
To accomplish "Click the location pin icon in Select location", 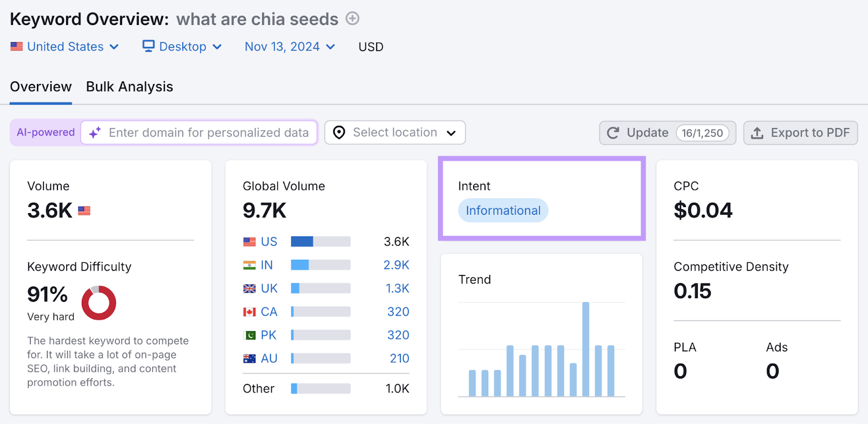I will [x=339, y=132].
